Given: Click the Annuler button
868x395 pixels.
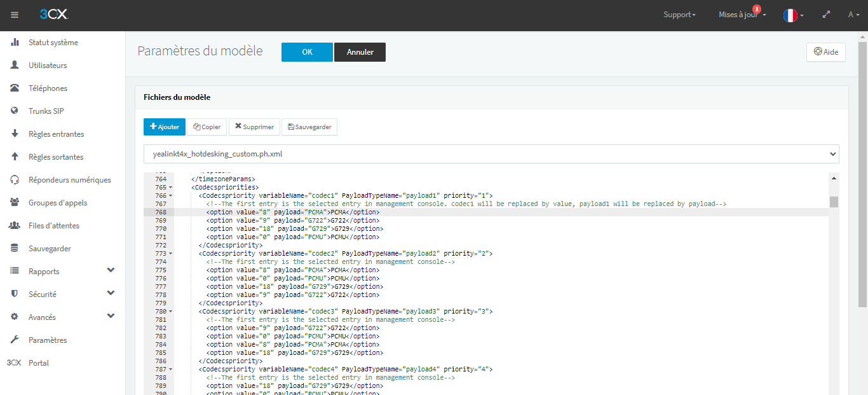Looking at the screenshot, I should coord(360,52).
